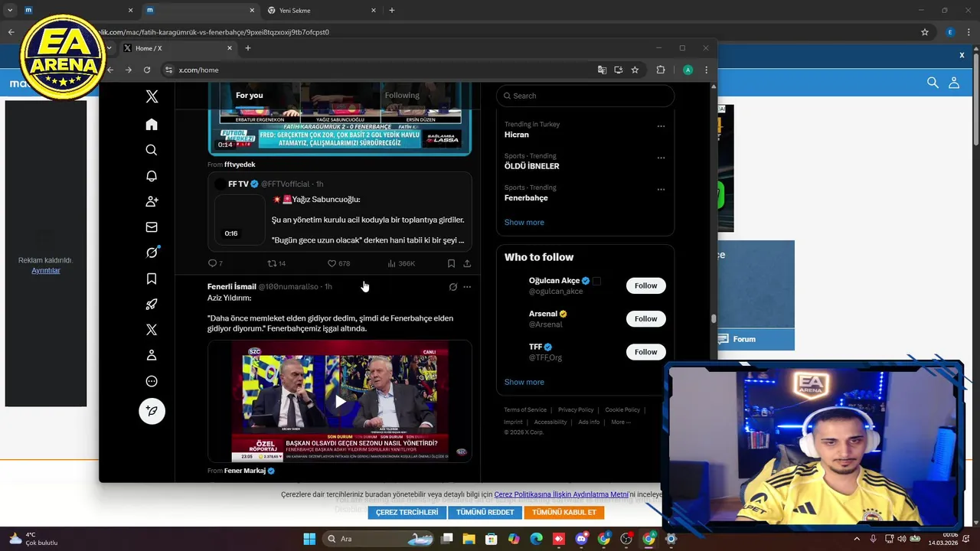Open Chrome profile avatar A

coord(688,70)
